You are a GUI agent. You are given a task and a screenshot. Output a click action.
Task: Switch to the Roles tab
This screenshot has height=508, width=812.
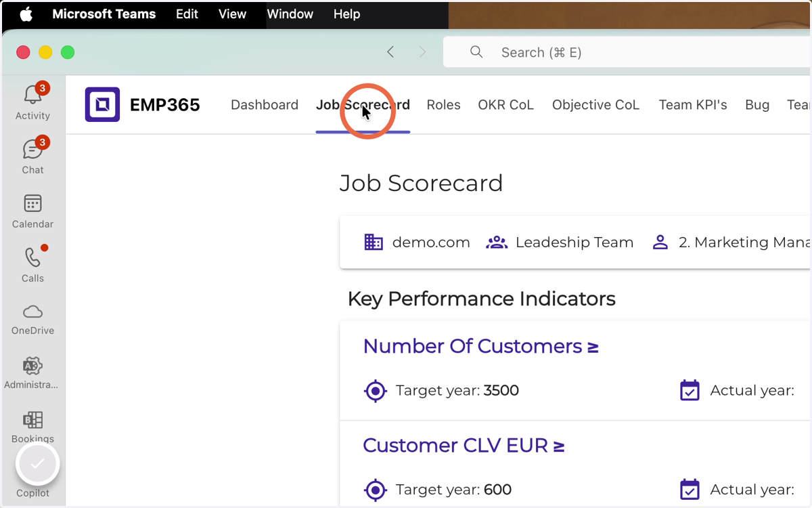point(443,105)
